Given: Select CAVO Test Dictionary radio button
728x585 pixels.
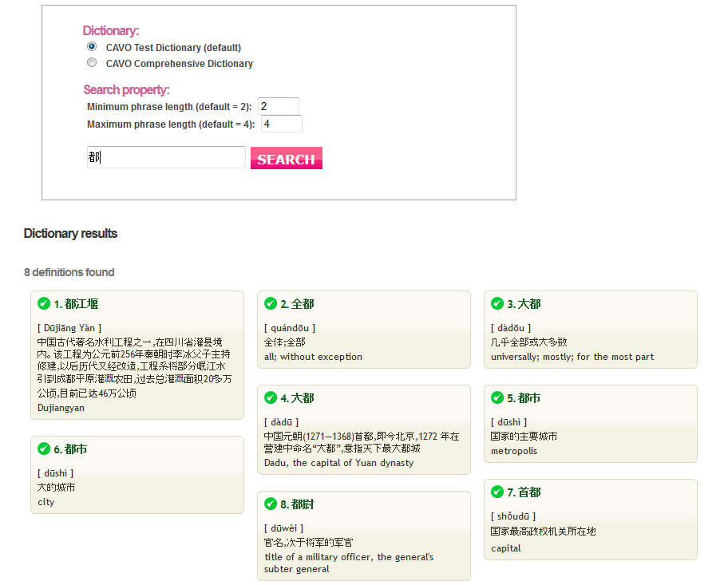Looking at the screenshot, I should [x=92, y=47].
